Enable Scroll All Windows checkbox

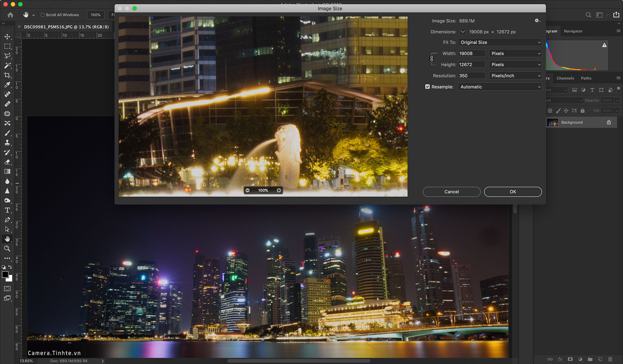click(x=43, y=15)
